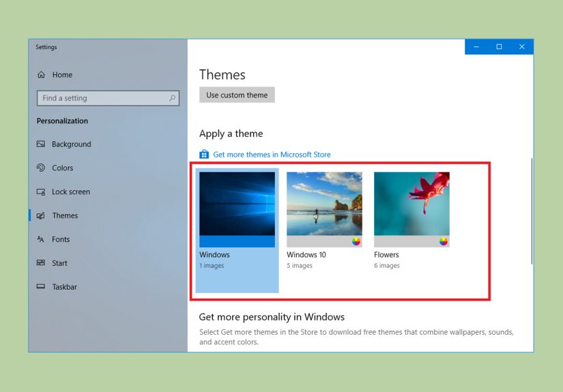The image size is (563, 392).
Task: Click the Windows theme name label
Action: click(x=214, y=255)
